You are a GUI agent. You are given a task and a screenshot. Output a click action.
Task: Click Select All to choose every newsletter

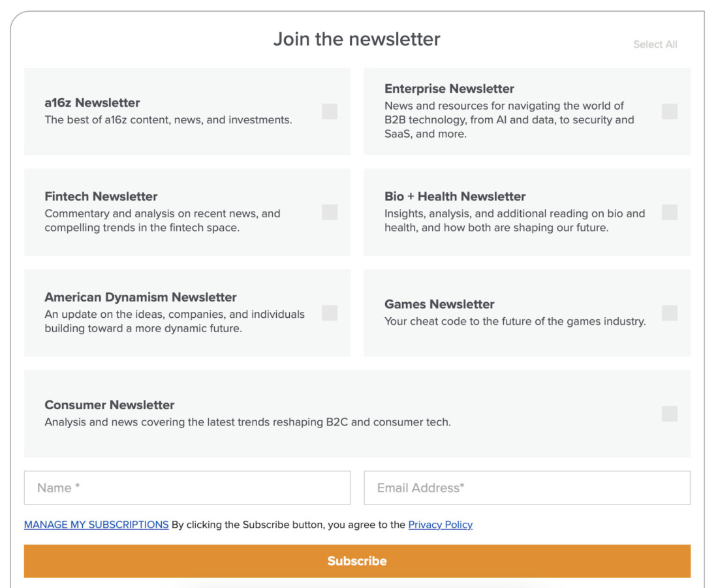pos(655,44)
